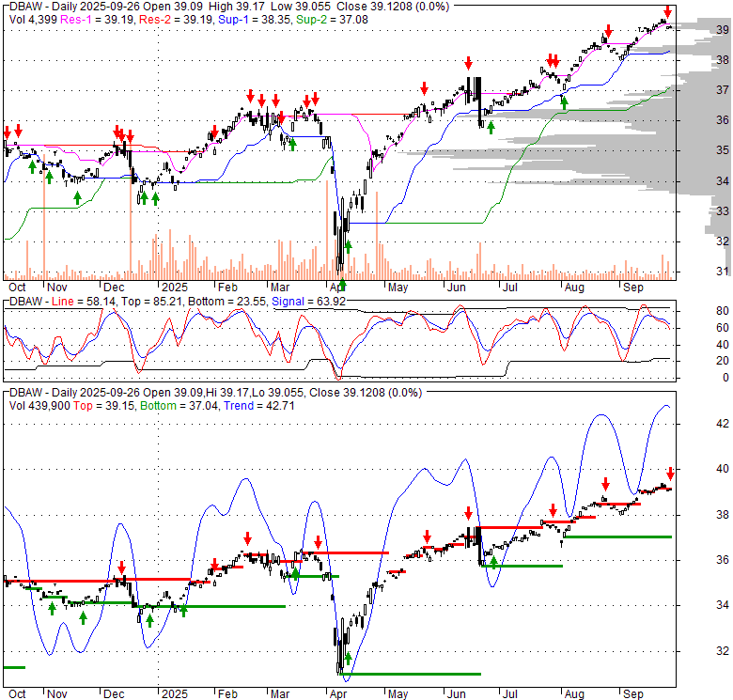
Task: Click the Feb label under the bottom chart
Action: tap(227, 694)
